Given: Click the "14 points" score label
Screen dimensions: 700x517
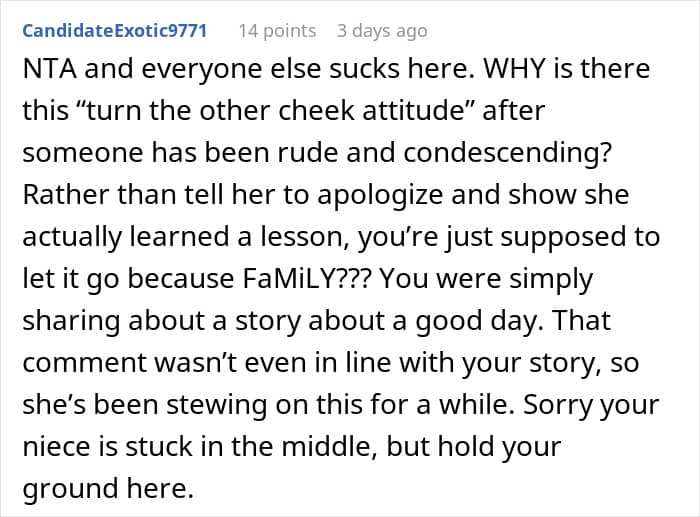Looking at the screenshot, I should point(276,30).
